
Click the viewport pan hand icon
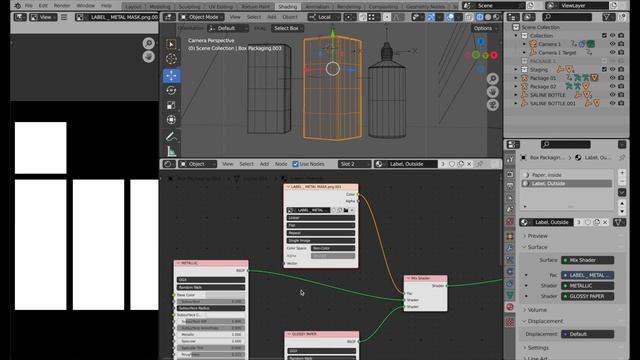[x=493, y=91]
